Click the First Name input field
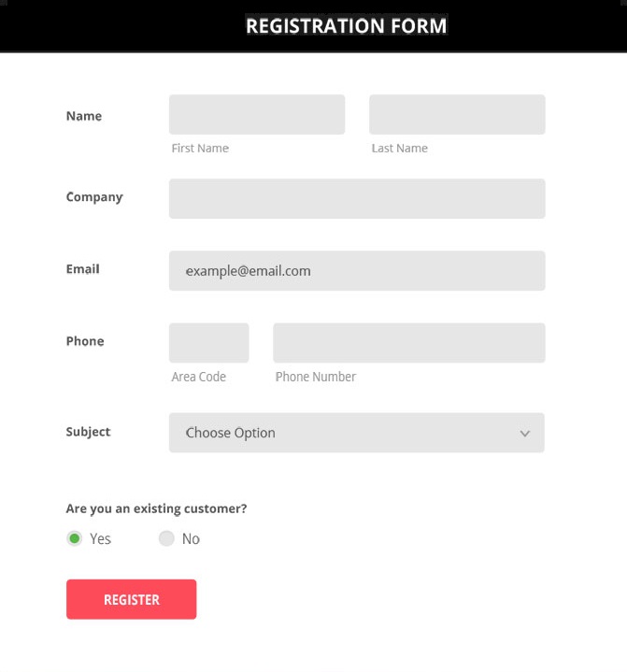The width and height of the screenshot is (627, 672). [257, 114]
